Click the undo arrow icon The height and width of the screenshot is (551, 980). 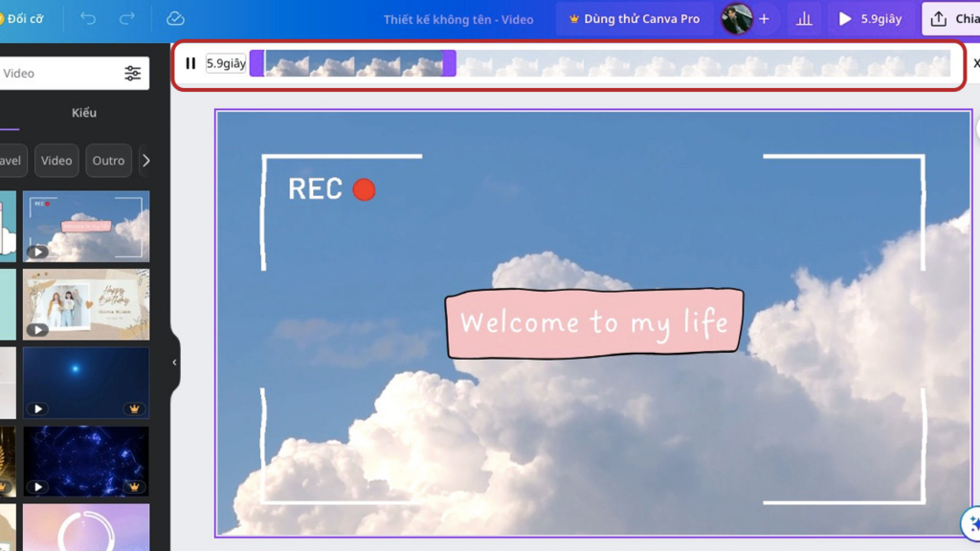point(88,19)
